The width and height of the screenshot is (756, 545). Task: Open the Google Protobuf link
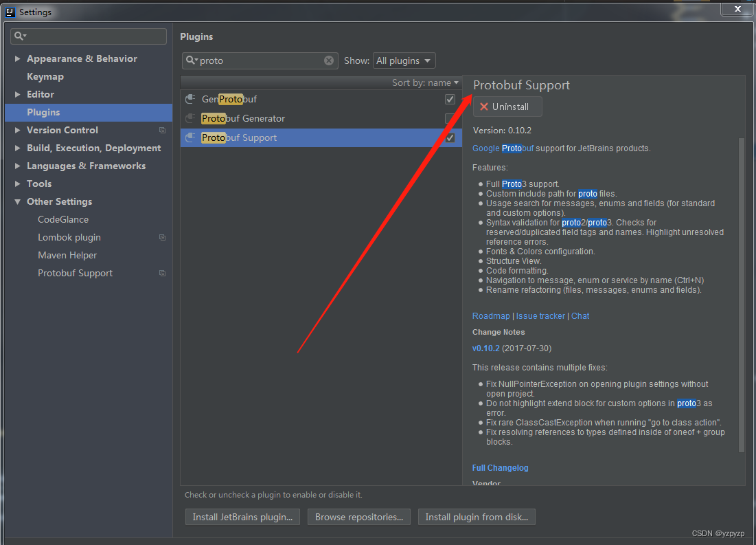(x=503, y=148)
